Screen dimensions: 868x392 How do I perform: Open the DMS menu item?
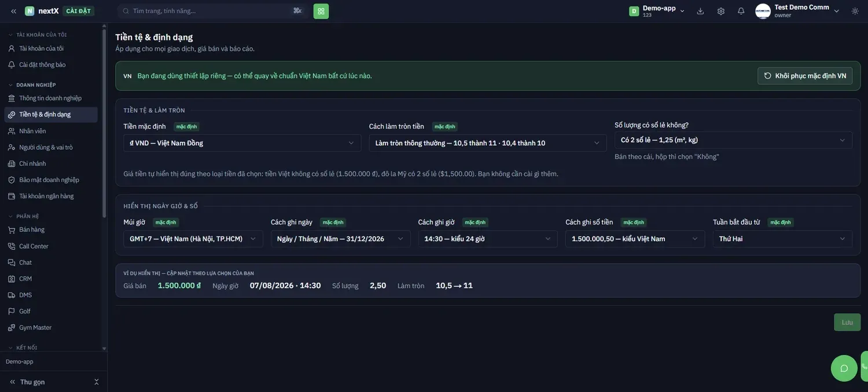(x=51, y=295)
